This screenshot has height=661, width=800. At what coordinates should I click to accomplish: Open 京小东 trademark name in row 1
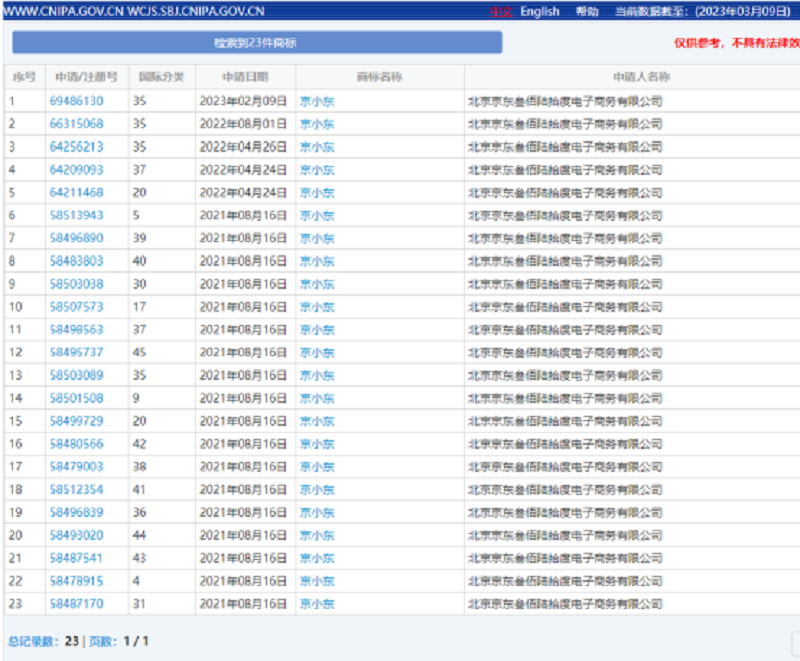[x=317, y=101]
